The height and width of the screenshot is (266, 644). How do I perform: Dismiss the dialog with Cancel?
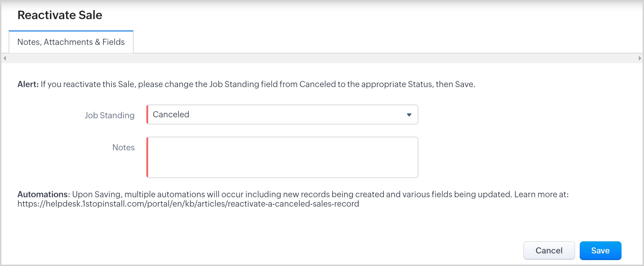(549, 250)
